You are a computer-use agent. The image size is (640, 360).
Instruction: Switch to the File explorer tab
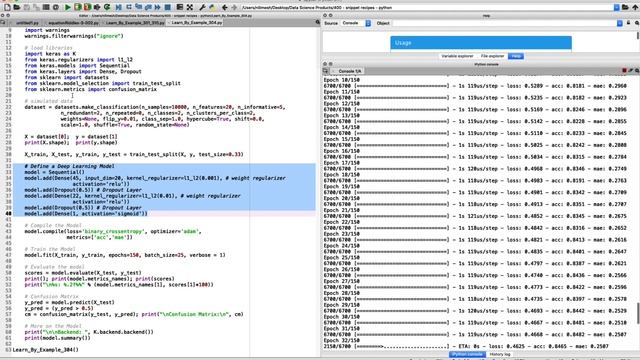[x=492, y=56]
